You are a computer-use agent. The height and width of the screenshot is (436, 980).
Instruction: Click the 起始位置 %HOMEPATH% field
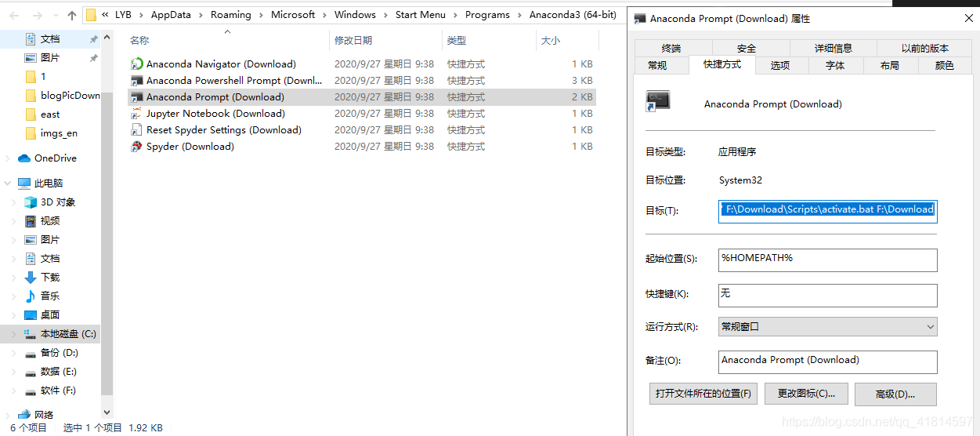tap(827, 260)
